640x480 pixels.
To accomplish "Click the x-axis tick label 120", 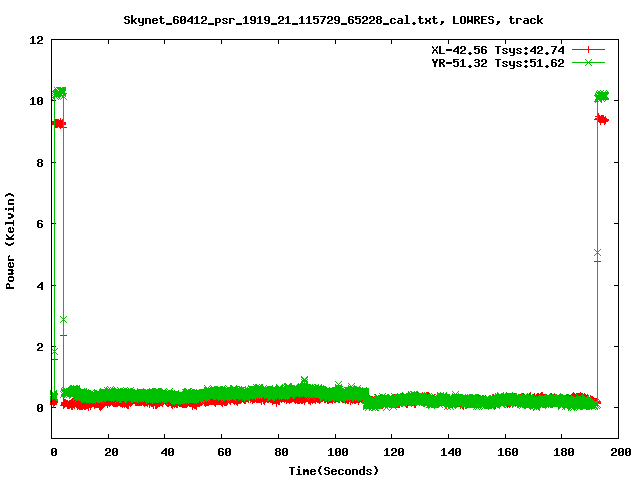I will [x=394, y=452].
